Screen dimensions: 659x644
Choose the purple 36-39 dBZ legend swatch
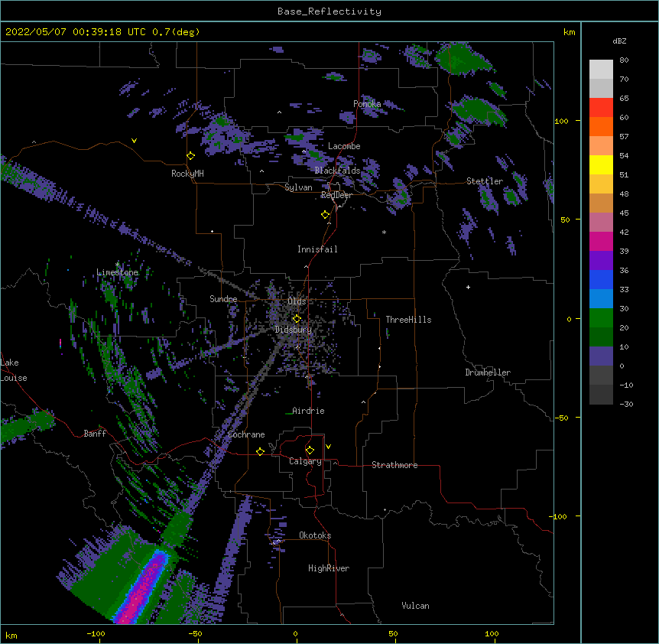tap(601, 261)
